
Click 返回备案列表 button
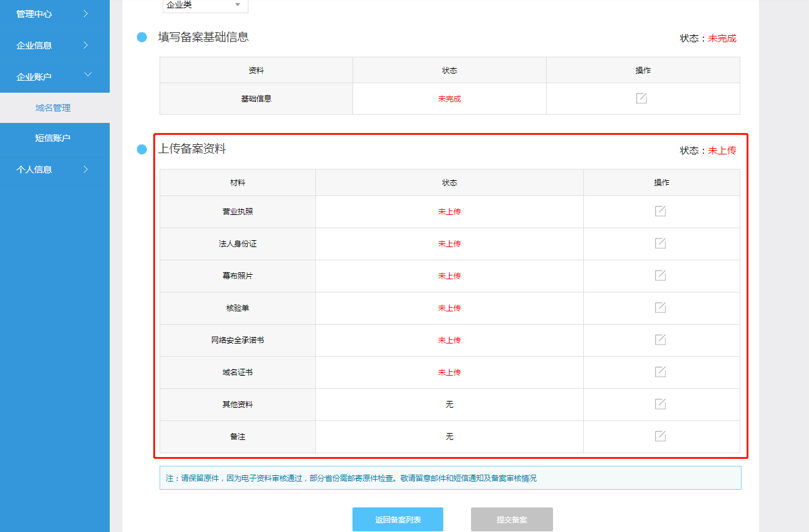pyautogui.click(x=397, y=519)
